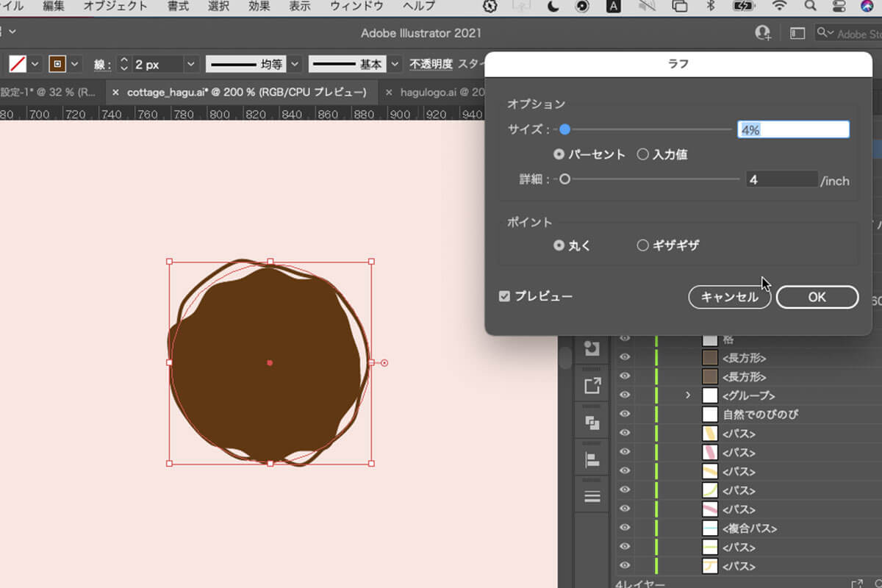Select the ギザギザ radio option

pos(642,245)
